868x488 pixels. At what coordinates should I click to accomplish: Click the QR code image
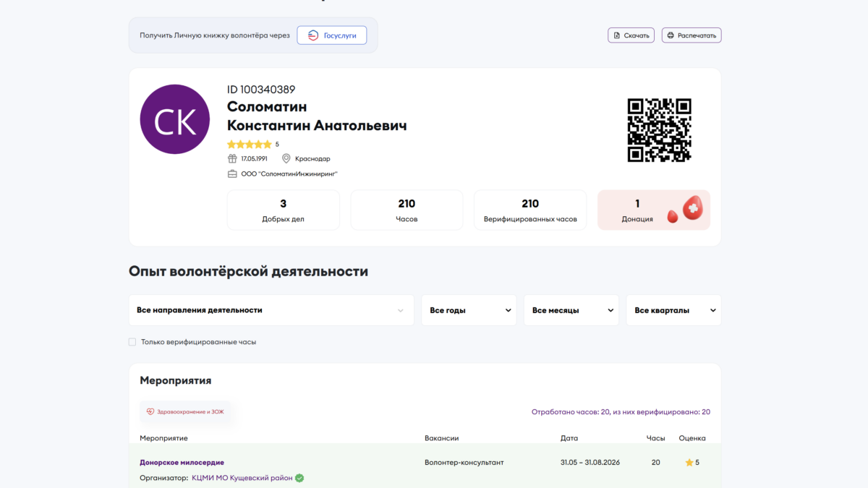[659, 130]
